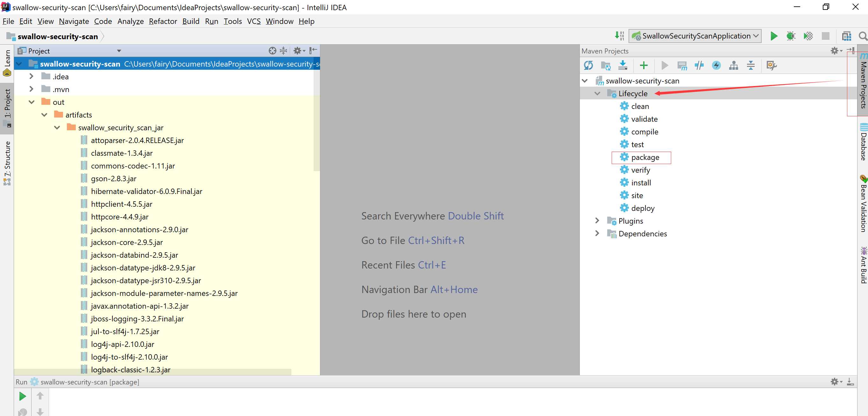Image resolution: width=868 pixels, height=416 pixels.
Task: Toggle the Bean Validation side tab
Action: click(x=863, y=204)
